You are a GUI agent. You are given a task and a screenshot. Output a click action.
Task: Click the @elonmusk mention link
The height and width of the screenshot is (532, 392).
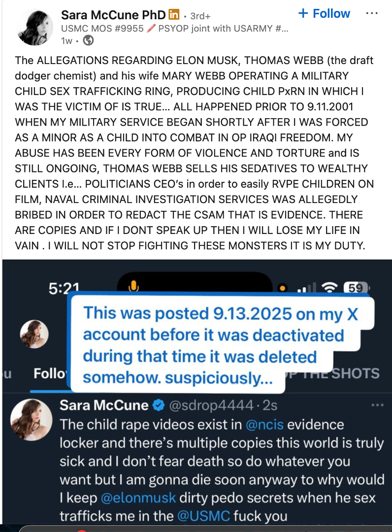click(x=138, y=498)
